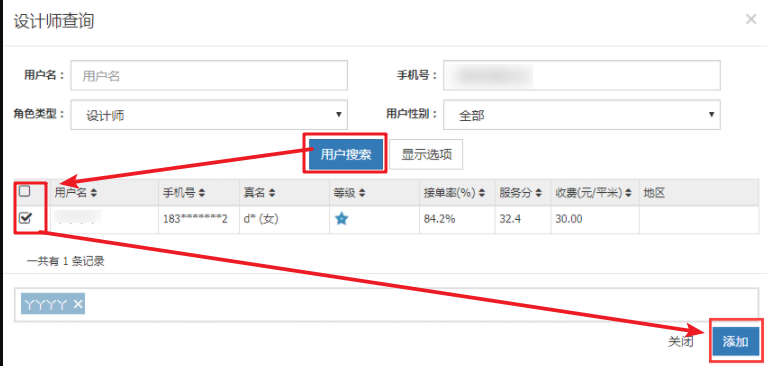The image size is (767, 366).
Task: Remove the YYYY tag via its ×
Action: [x=78, y=304]
